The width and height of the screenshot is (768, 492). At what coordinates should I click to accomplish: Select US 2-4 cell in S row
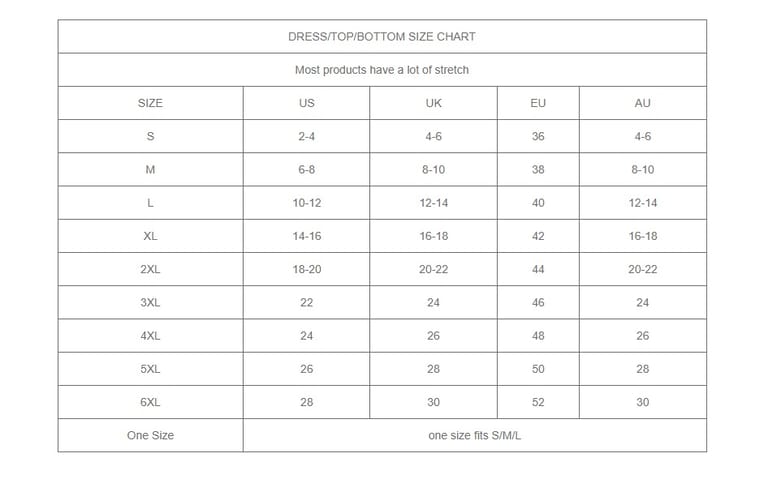click(306, 137)
